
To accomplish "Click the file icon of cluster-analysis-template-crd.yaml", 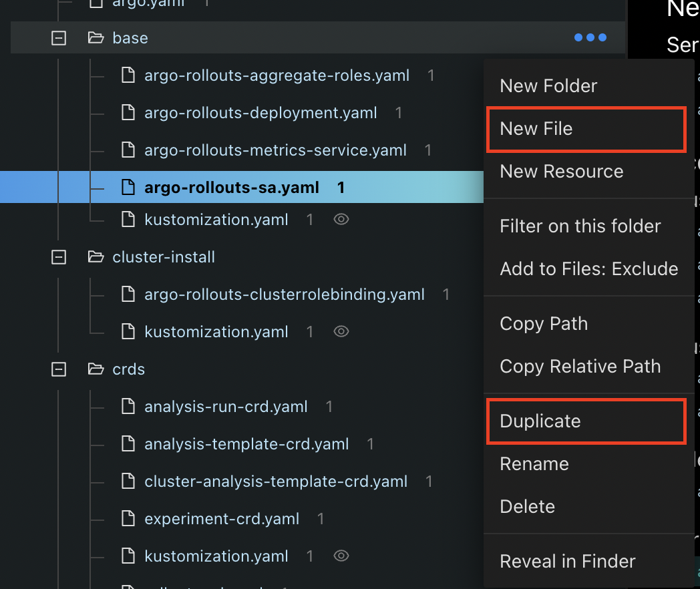I will click(x=128, y=481).
